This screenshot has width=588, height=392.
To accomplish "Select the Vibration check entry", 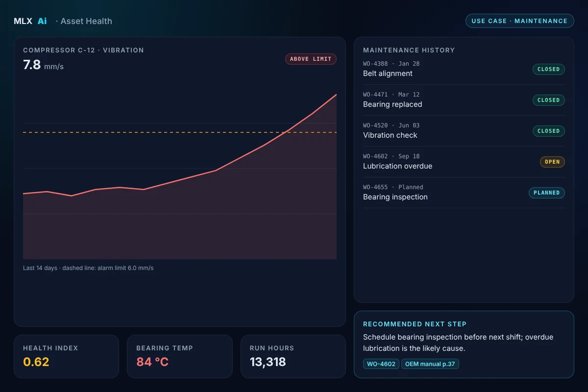I will tap(464, 131).
